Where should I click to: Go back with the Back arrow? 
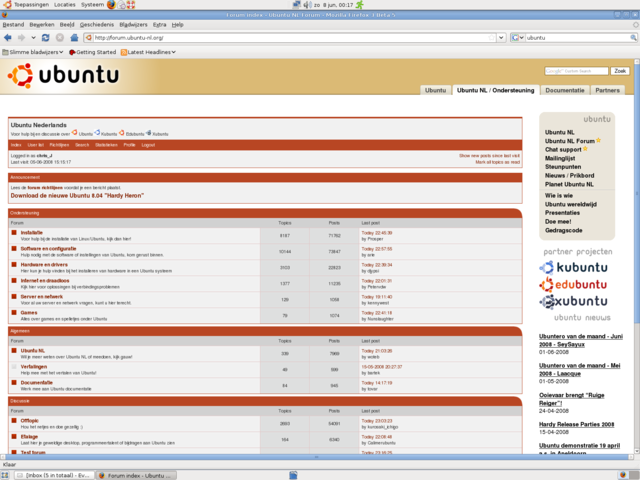pos(8,38)
